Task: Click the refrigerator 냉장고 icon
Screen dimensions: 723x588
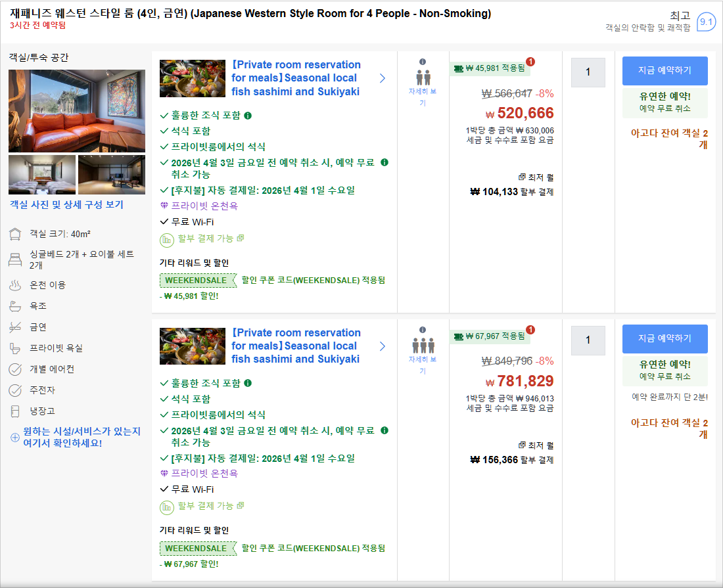Action: tap(15, 411)
